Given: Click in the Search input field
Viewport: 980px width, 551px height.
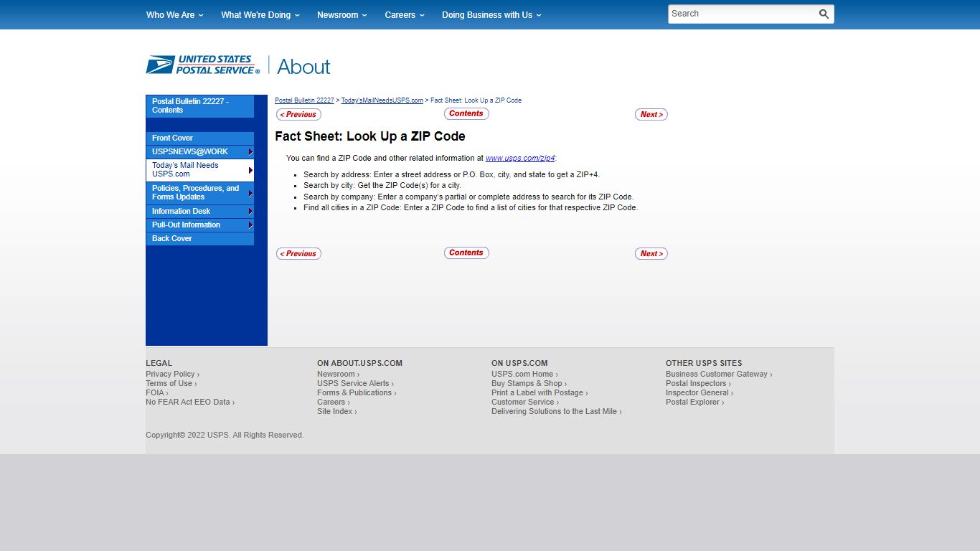Looking at the screenshot, I should 743,14.
